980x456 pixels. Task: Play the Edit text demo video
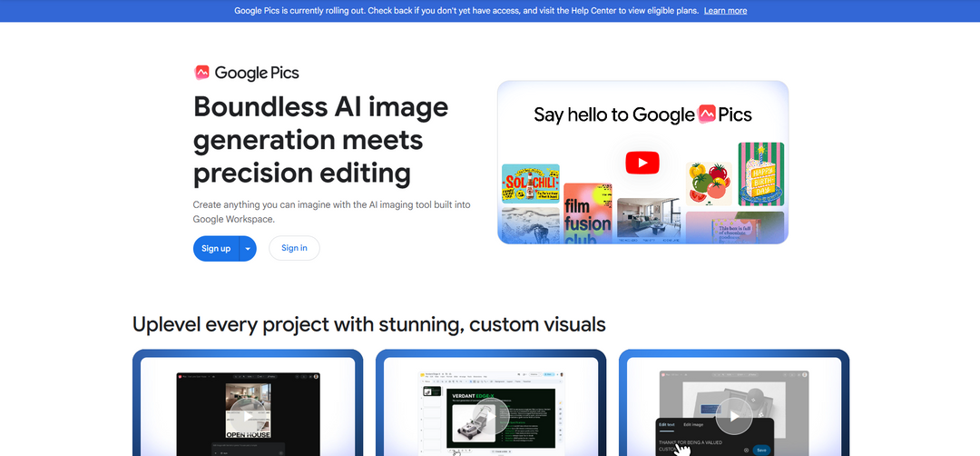pyautogui.click(x=734, y=415)
